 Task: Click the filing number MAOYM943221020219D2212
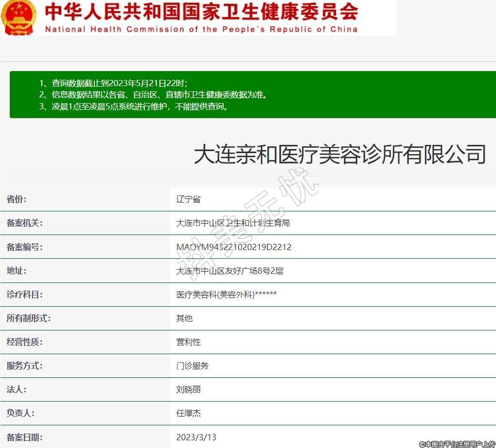coord(234,247)
